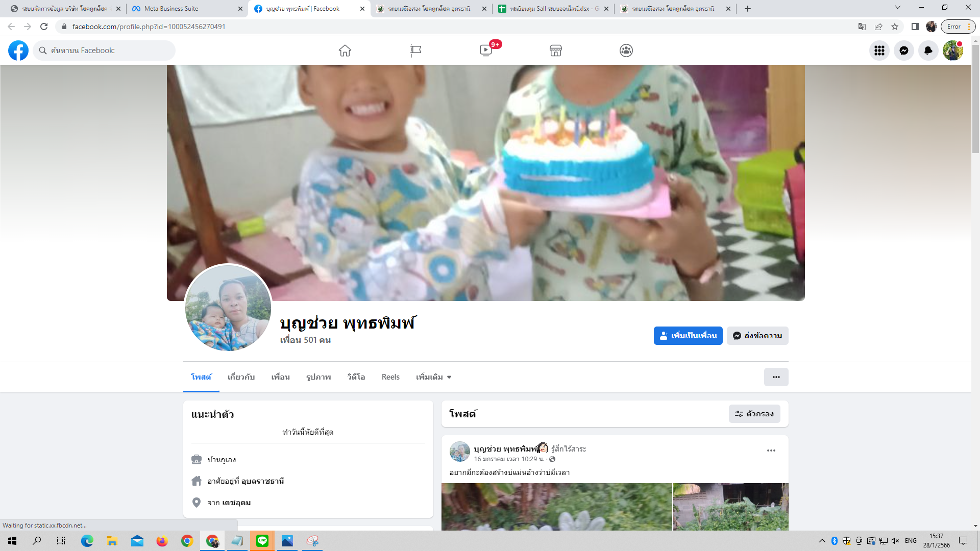Open LINE app in taskbar
The image size is (980, 551).
[x=262, y=541]
